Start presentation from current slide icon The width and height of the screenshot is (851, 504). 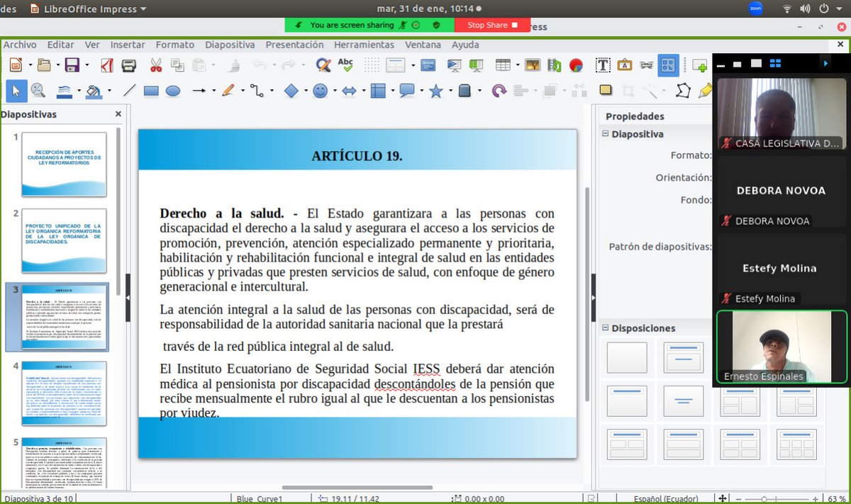[x=476, y=65]
